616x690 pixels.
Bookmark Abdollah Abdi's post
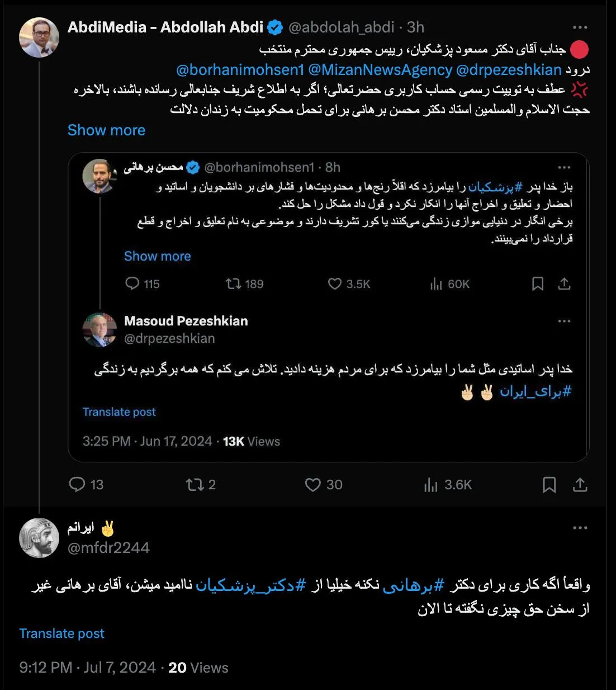click(x=549, y=484)
